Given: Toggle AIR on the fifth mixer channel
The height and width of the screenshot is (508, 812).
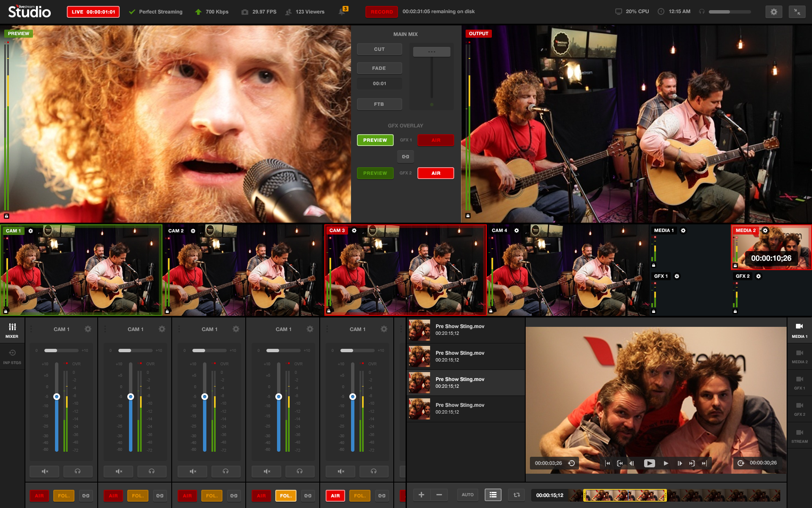Looking at the screenshot, I should 335,496.
